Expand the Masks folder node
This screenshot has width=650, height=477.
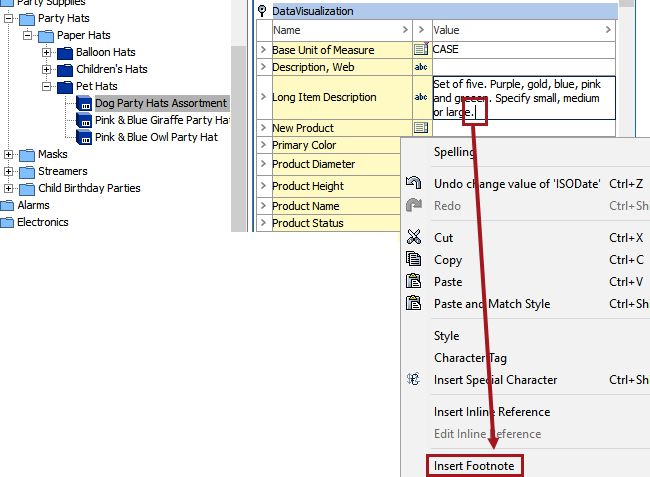pos(10,154)
